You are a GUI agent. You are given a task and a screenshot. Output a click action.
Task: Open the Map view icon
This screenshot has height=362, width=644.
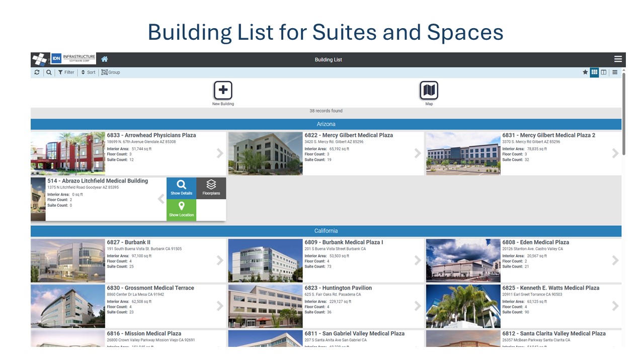click(429, 94)
